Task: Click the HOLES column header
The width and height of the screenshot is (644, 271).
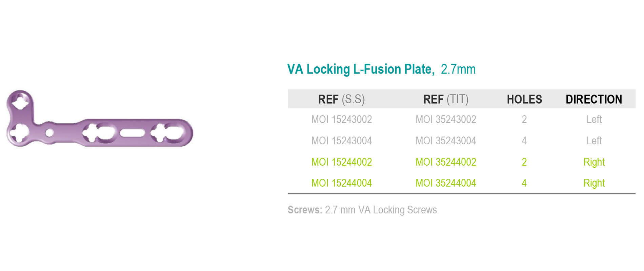Action: (524, 99)
